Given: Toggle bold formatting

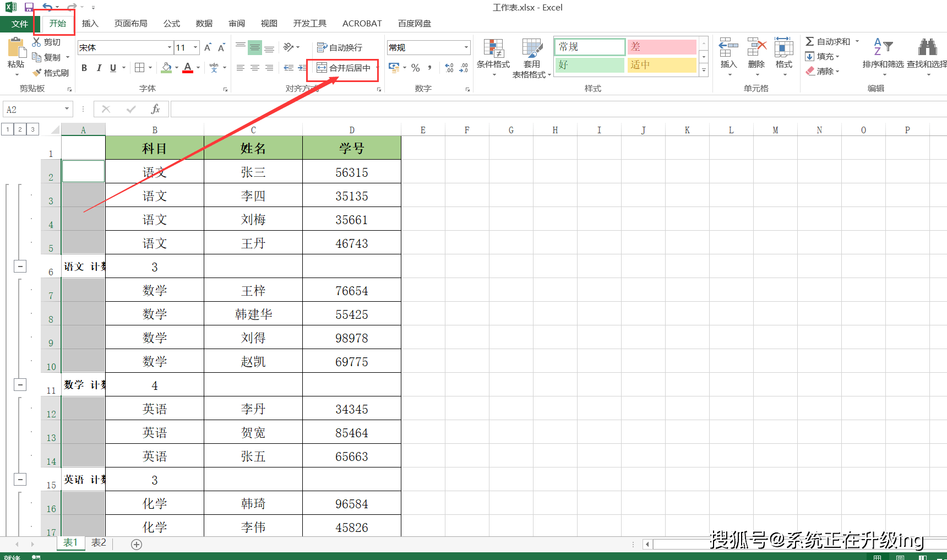Looking at the screenshot, I should 84,68.
